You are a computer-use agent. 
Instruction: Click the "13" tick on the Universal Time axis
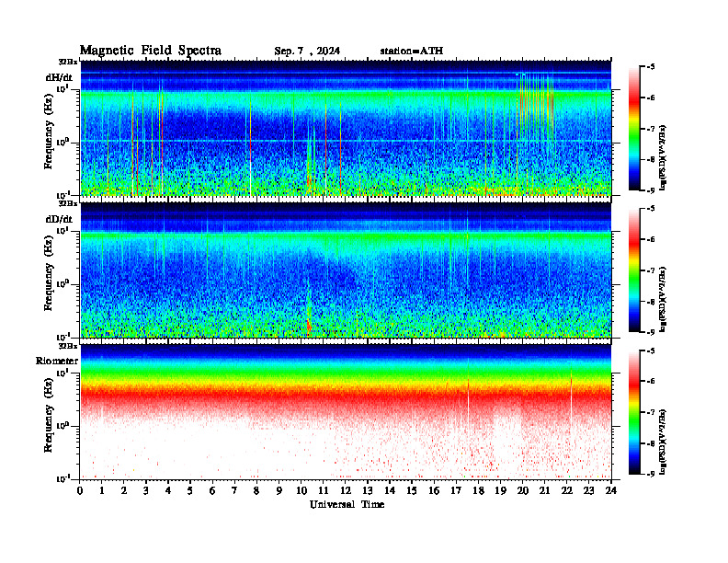pos(368,491)
